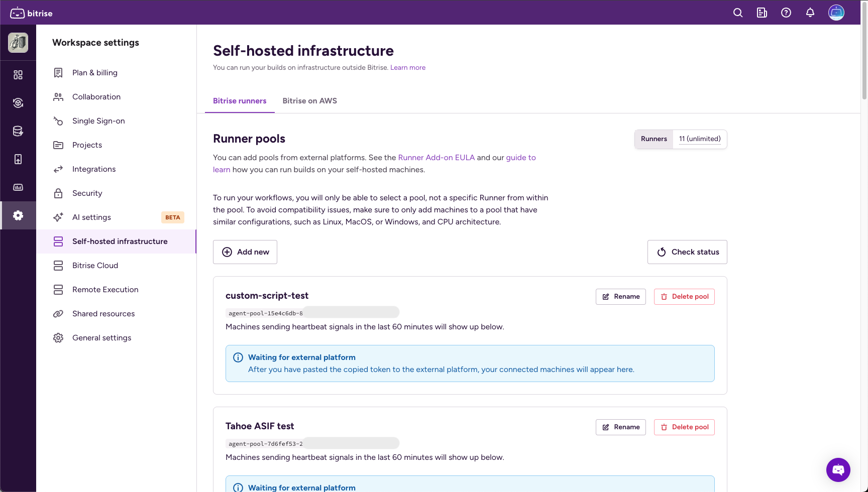The height and width of the screenshot is (492, 868).
Task: Click the search magnifier icon
Action: [x=738, y=13]
